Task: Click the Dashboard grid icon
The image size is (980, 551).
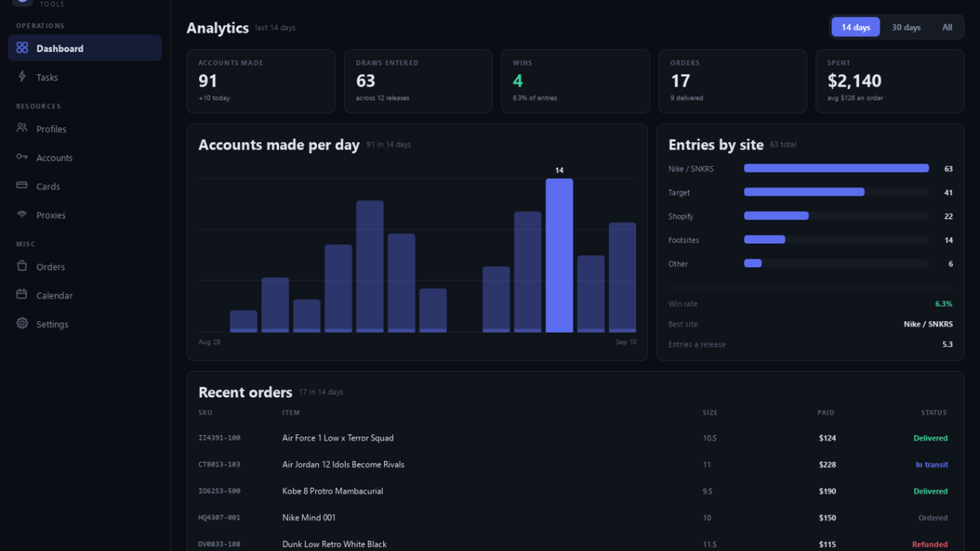Action: pyautogui.click(x=22, y=48)
